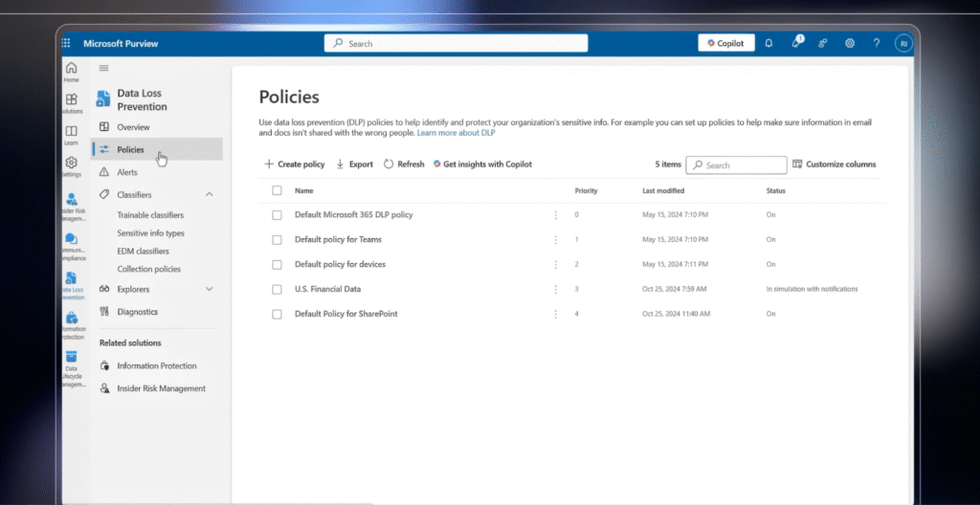980x505 pixels.
Task: Select the Default policy for Teams checkbox
Action: (x=277, y=239)
